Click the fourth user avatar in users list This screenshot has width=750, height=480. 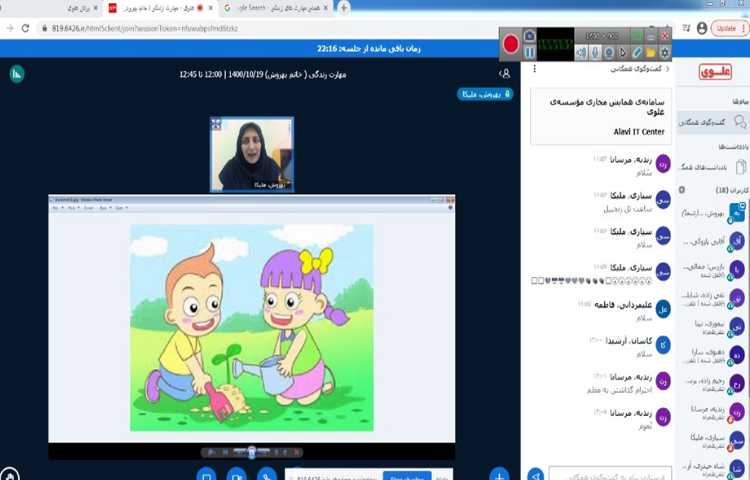point(737,298)
